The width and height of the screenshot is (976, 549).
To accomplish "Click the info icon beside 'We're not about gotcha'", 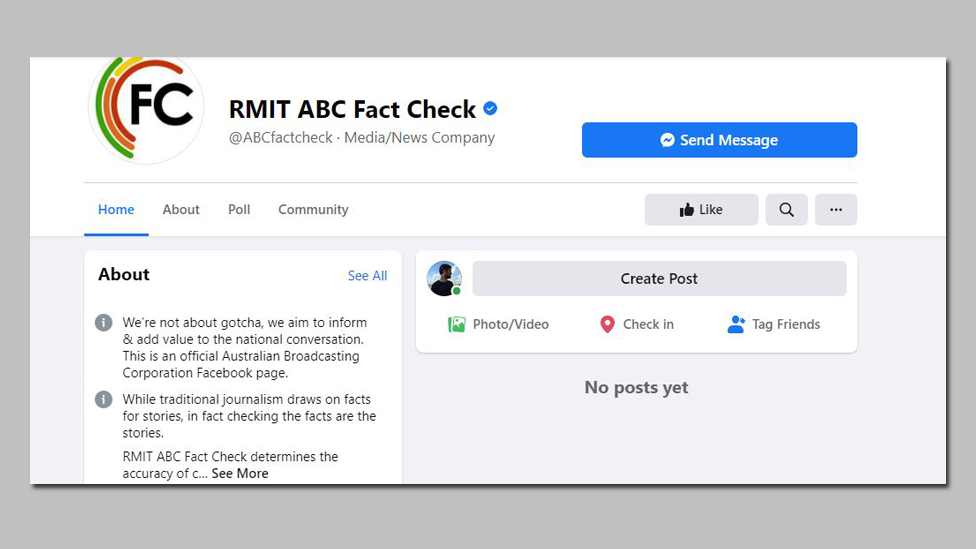I will [x=103, y=323].
